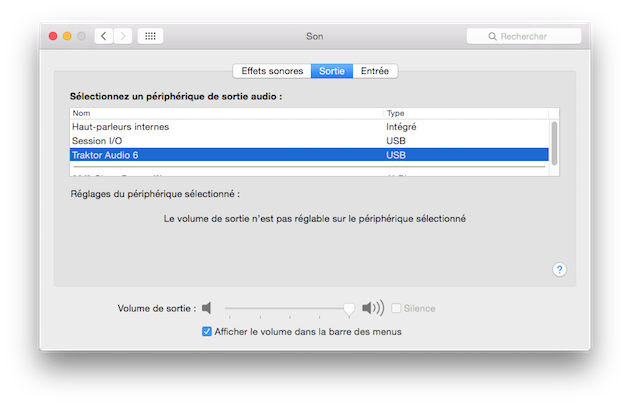630x407 pixels.
Task: Select Traktor Audio 6 device row
Action: coord(309,155)
